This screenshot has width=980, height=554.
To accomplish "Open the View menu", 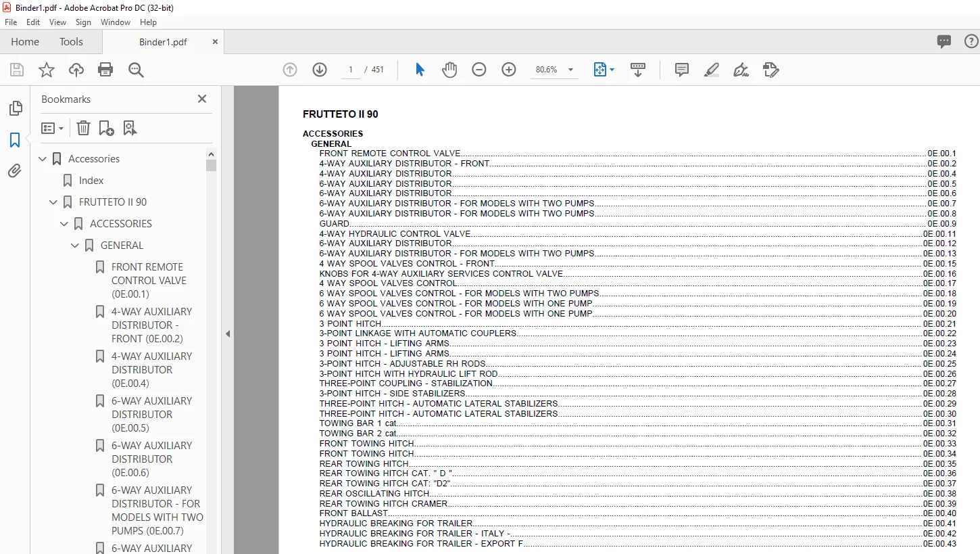I will click(58, 22).
